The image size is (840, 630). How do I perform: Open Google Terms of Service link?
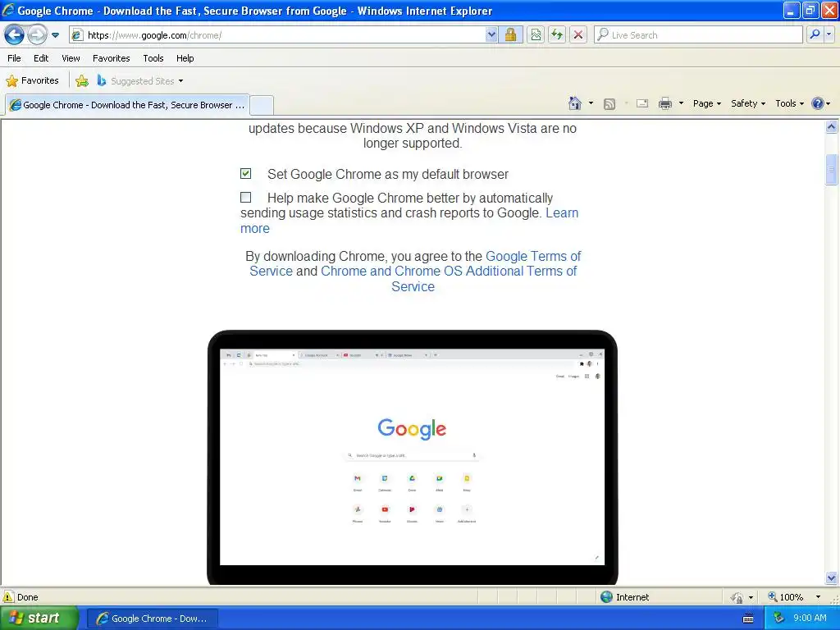(533, 257)
